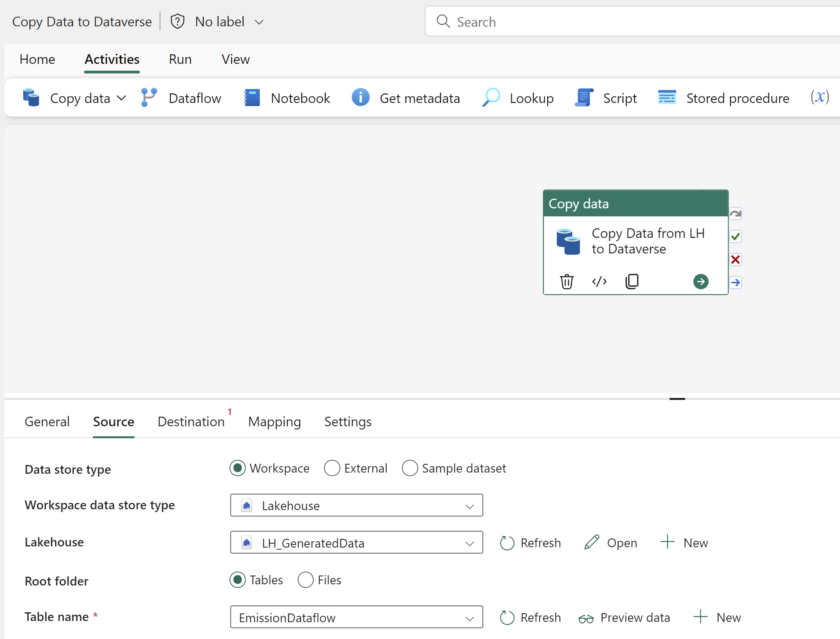Switch to the Destination tab
The width and height of the screenshot is (840, 639).
click(x=191, y=421)
